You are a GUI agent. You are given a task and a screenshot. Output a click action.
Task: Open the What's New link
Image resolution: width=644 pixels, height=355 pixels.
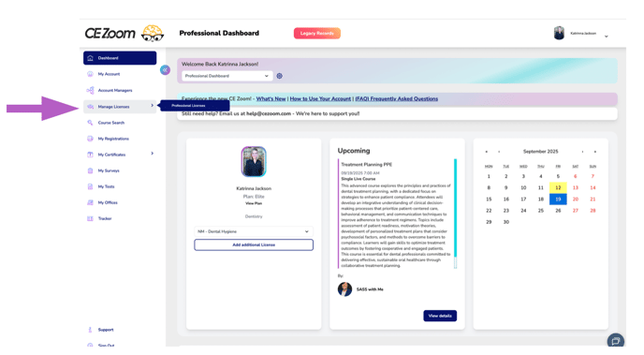[x=271, y=98]
